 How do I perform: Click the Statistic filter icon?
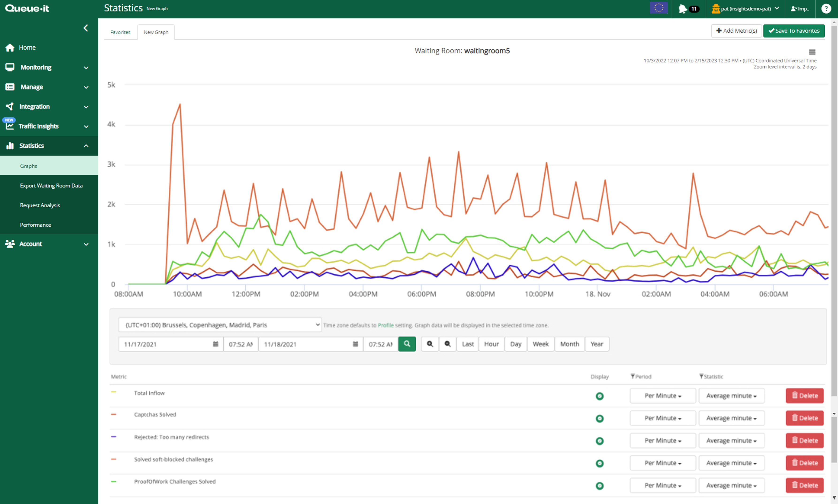[701, 376]
